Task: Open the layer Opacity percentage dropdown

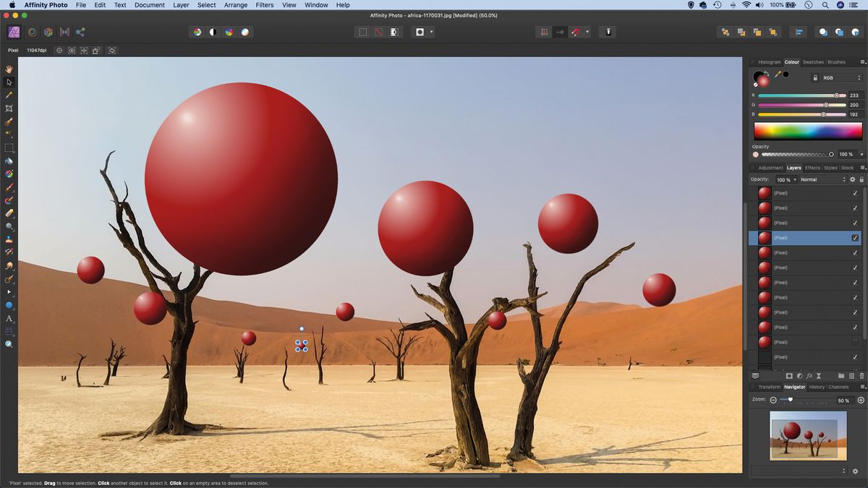Action: 795,179
